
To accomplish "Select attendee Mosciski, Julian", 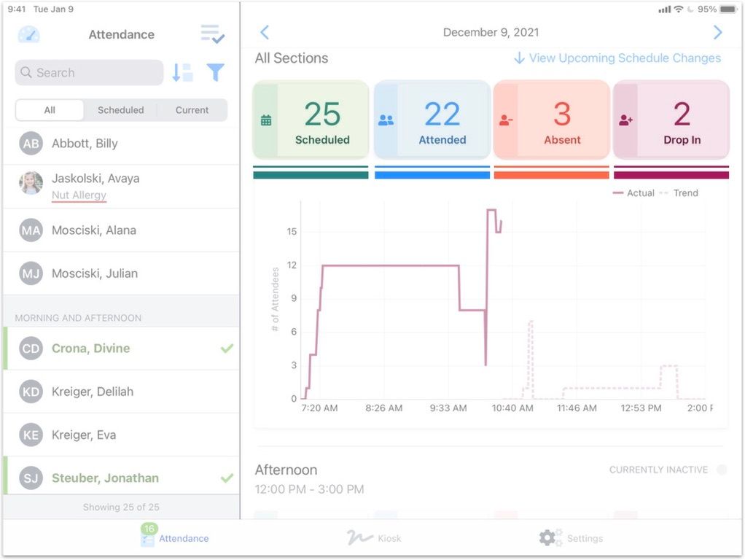I will 121,273.
